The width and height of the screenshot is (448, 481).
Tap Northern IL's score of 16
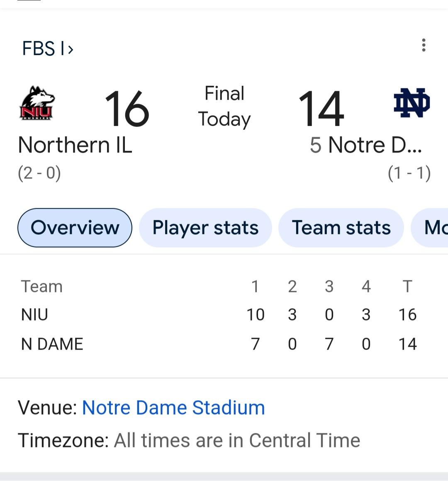click(x=127, y=109)
